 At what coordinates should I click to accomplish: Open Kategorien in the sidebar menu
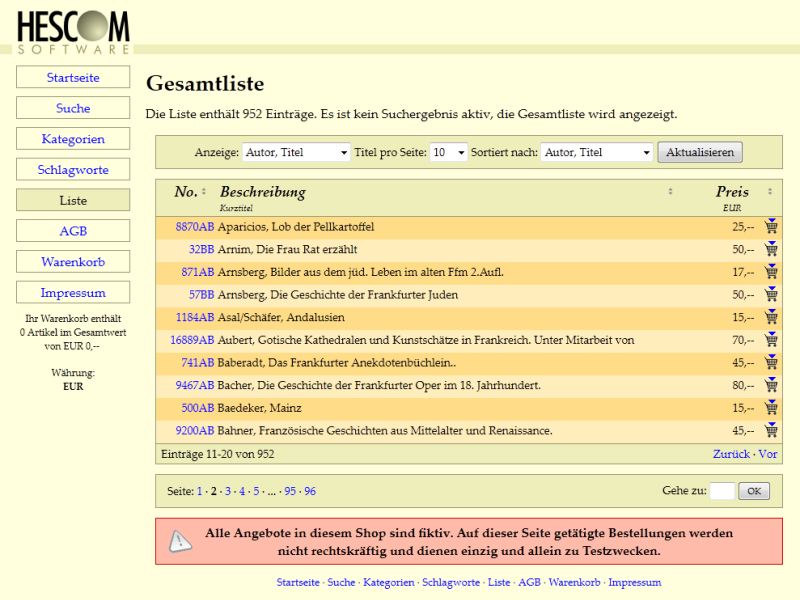[x=73, y=139]
